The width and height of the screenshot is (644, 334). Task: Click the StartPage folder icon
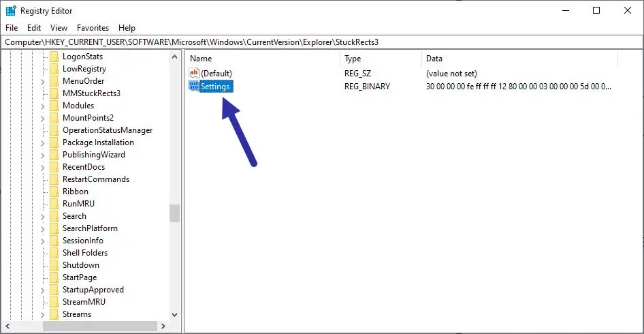(x=54, y=277)
